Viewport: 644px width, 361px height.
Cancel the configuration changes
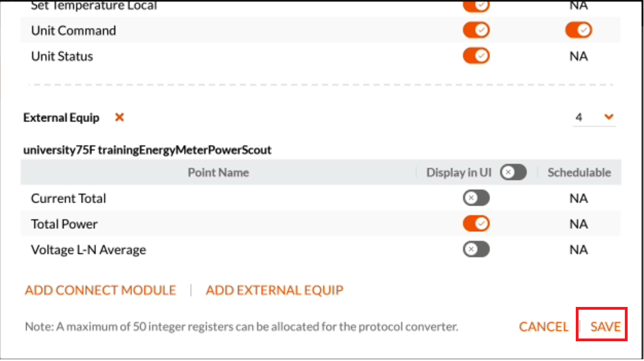click(x=544, y=327)
